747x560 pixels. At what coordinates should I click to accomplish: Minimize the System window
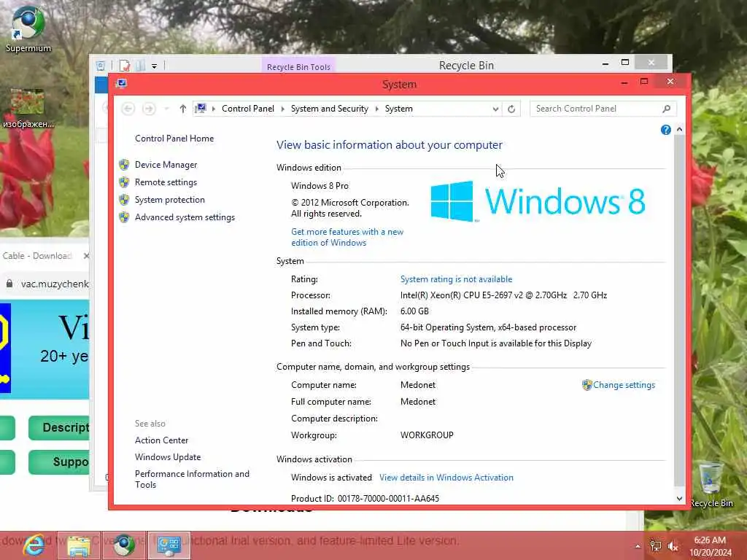624,83
